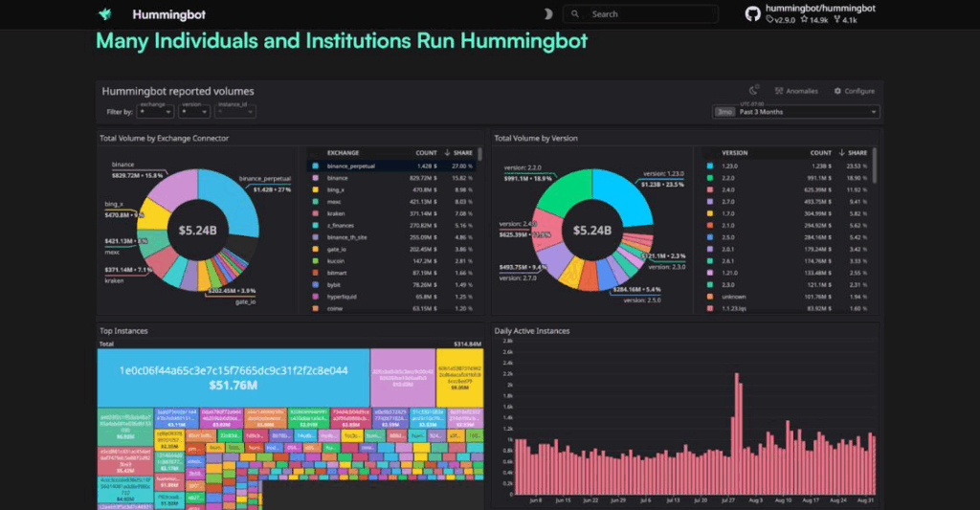
Task: Sort the exchange table by SHARE column
Action: pos(461,153)
